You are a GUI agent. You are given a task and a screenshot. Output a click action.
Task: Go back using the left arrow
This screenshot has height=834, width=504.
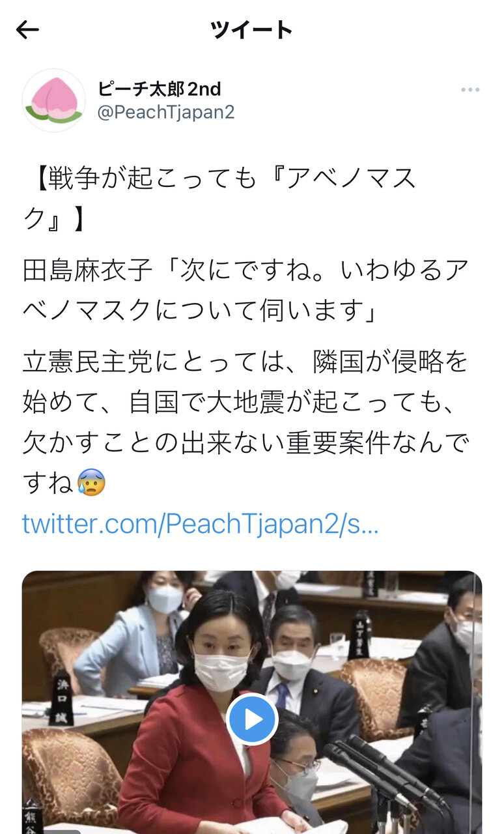click(x=27, y=29)
